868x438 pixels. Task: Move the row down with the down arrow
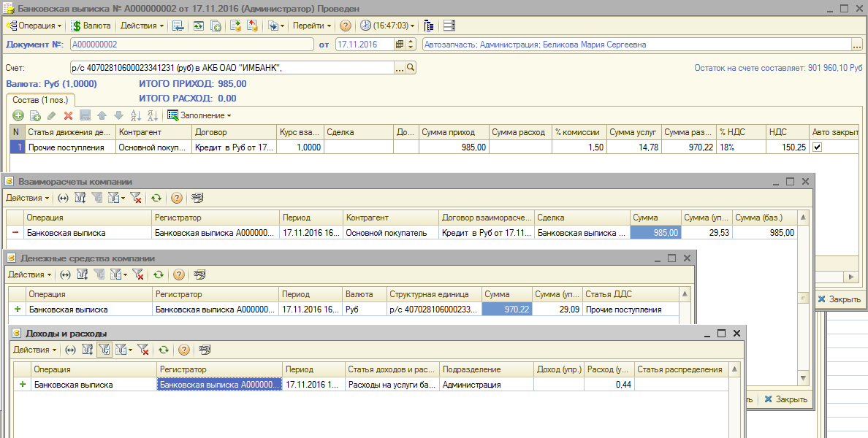coord(118,115)
